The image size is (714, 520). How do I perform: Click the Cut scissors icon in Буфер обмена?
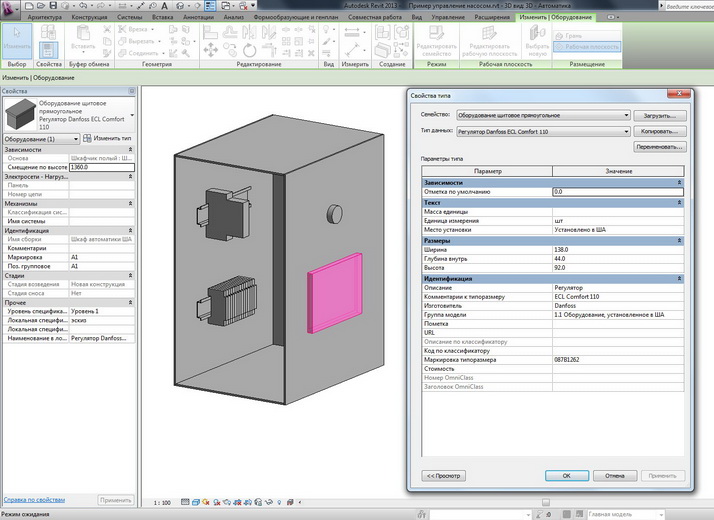click(107, 30)
